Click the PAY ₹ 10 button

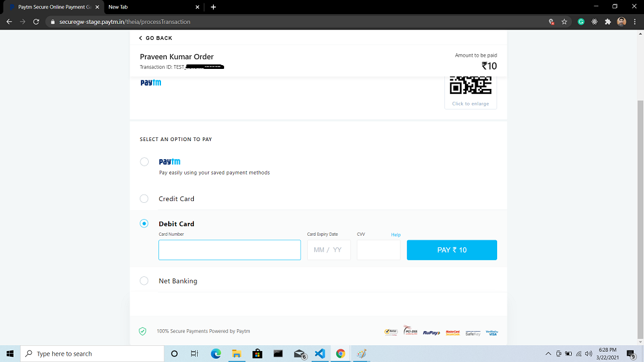point(452,250)
